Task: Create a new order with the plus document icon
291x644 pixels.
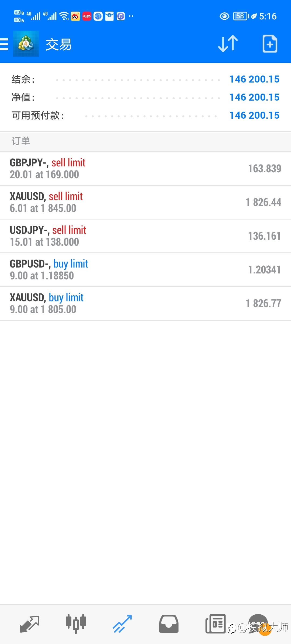Action: (x=270, y=44)
